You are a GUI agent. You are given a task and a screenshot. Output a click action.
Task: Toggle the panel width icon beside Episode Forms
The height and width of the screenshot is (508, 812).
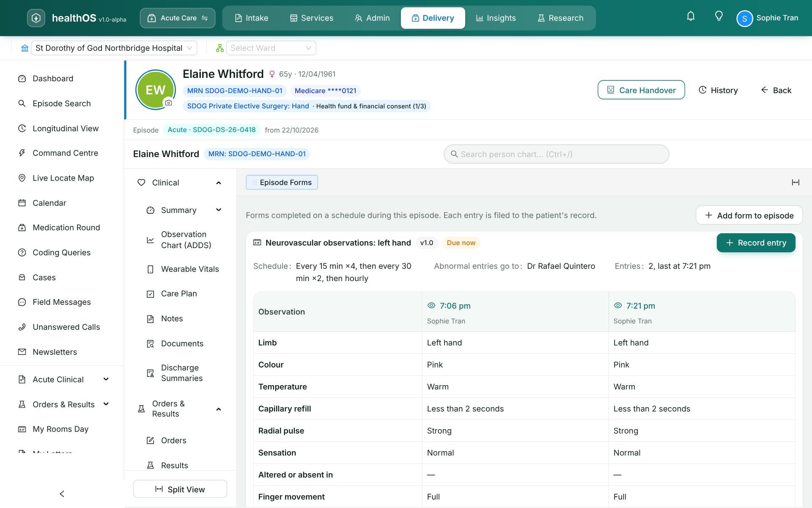pyautogui.click(x=796, y=182)
